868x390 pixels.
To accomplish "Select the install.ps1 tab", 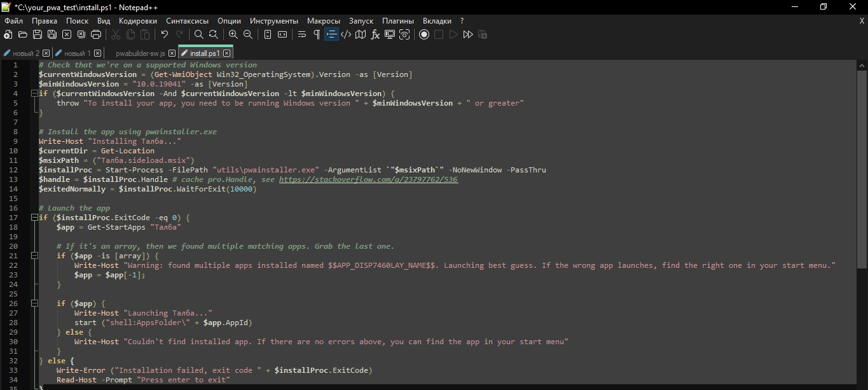I will point(205,53).
